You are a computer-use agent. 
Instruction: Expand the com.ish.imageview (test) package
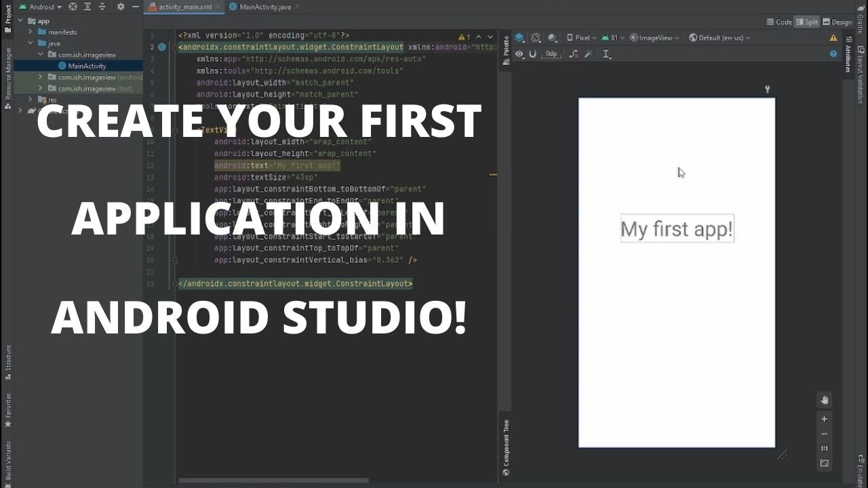click(40, 89)
